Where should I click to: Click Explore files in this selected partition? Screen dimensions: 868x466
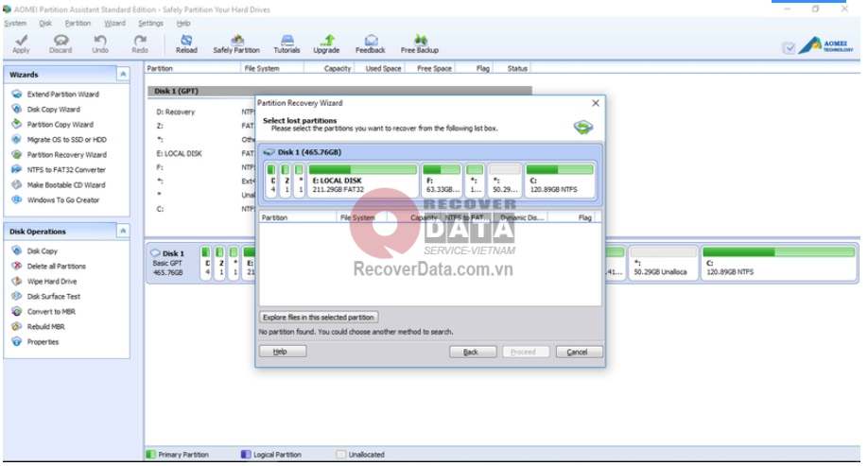tap(319, 317)
